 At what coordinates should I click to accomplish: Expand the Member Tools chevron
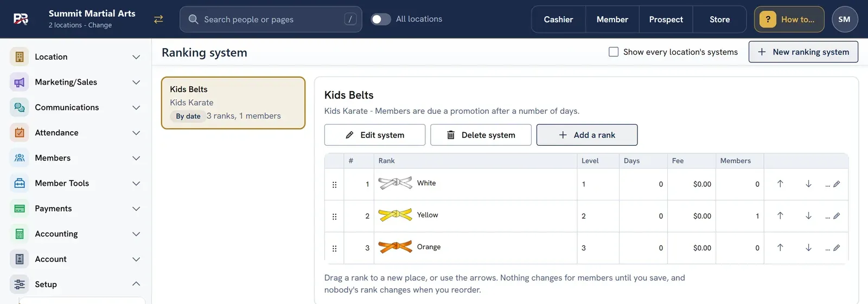tap(136, 183)
